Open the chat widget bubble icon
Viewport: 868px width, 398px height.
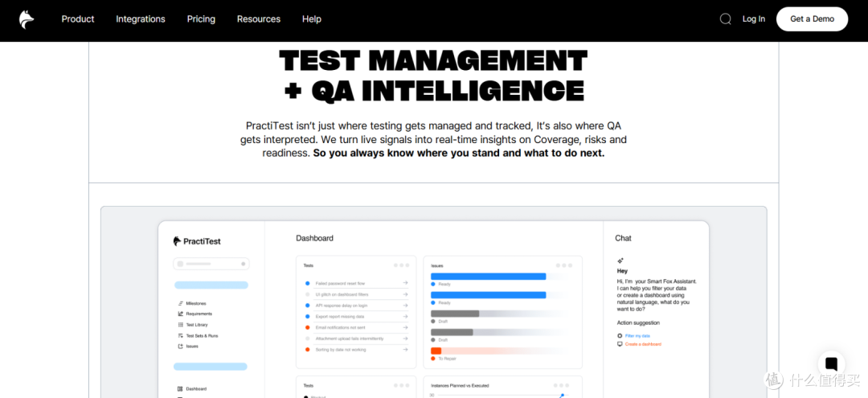tap(831, 364)
